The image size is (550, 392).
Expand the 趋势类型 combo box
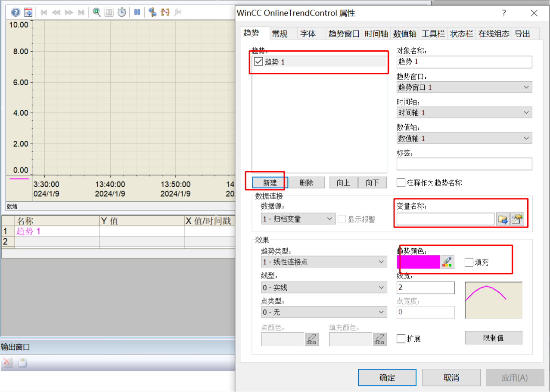(381, 262)
